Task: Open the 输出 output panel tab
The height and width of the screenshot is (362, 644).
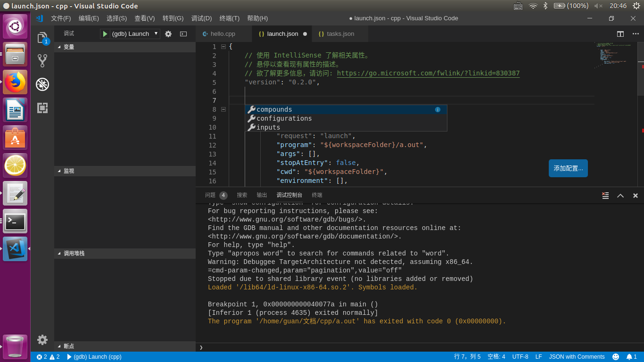Action: [262, 195]
